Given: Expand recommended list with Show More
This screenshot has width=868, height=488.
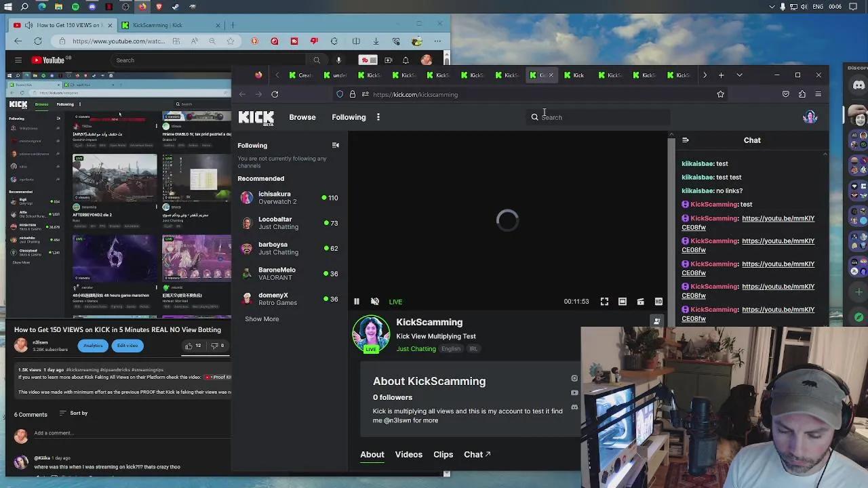Looking at the screenshot, I should [262, 319].
